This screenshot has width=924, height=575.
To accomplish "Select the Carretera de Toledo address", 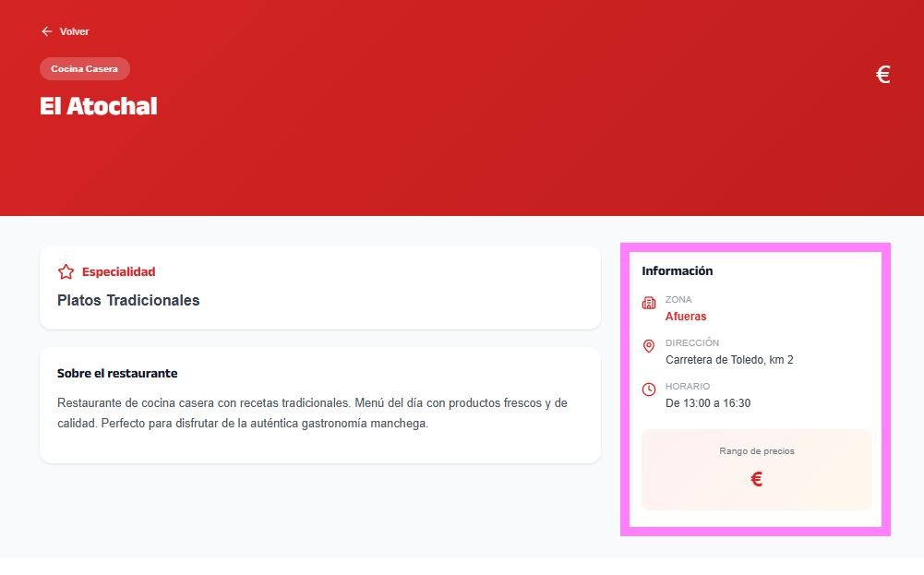I will coord(729,360).
